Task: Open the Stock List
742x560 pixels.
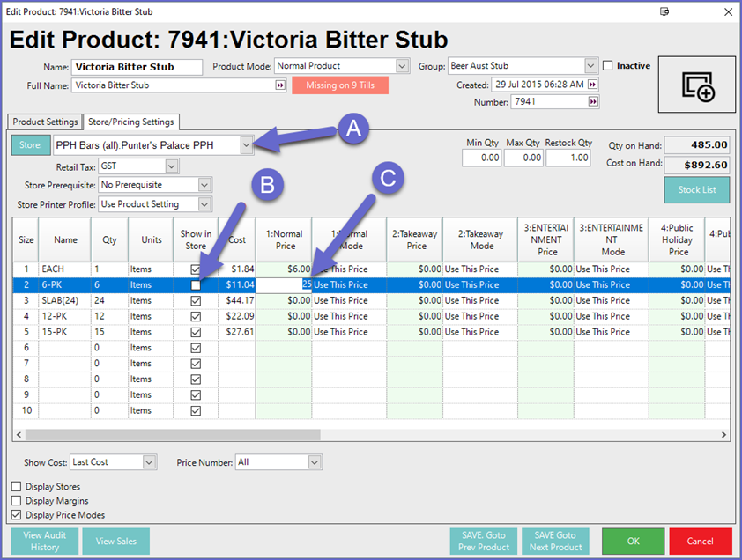Action: 696,189
